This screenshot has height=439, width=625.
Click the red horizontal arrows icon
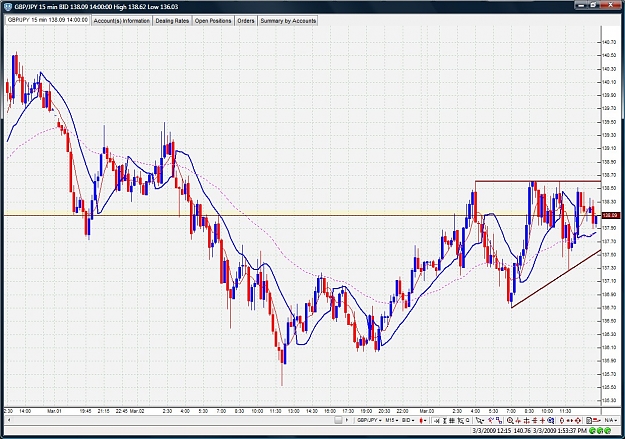570,420
